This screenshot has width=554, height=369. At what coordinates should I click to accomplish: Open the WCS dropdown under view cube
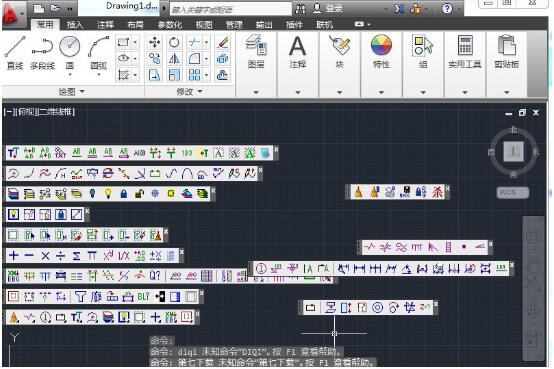pos(513,193)
